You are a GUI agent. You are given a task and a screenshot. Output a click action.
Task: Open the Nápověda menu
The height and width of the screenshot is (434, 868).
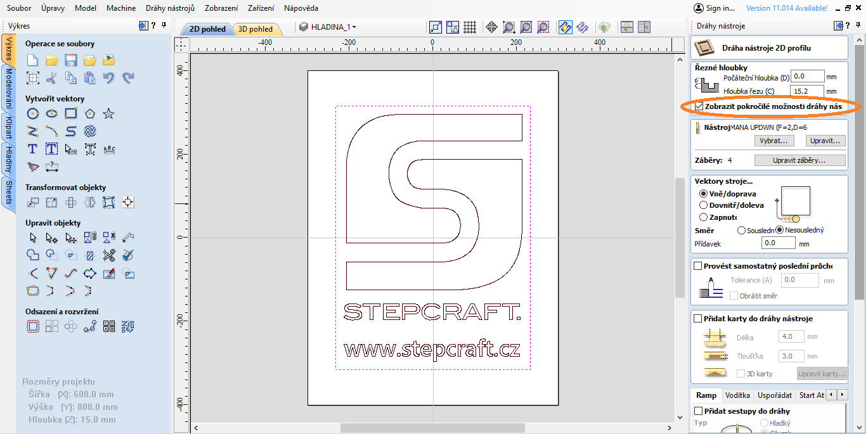pos(301,8)
